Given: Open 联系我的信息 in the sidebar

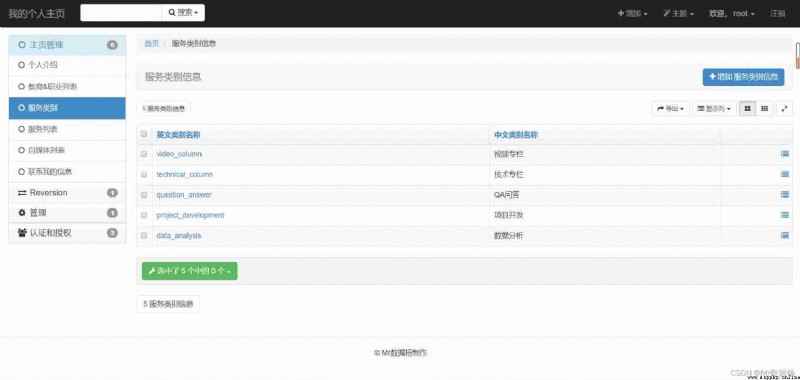Looking at the screenshot, I should (x=67, y=172).
